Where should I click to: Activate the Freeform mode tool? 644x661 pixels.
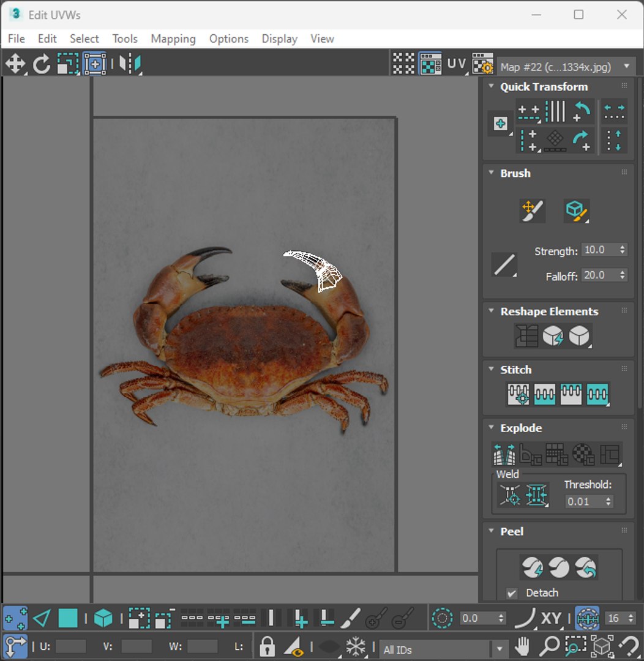coord(95,64)
